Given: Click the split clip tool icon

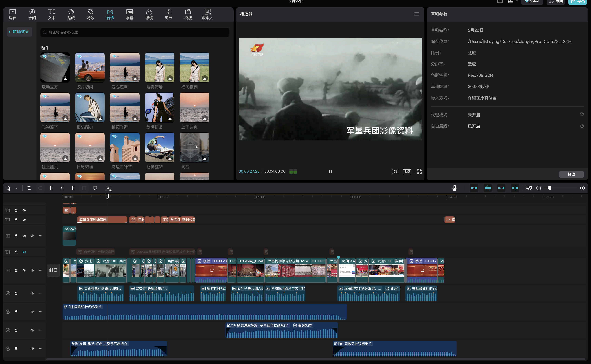Looking at the screenshot, I should coord(51,188).
